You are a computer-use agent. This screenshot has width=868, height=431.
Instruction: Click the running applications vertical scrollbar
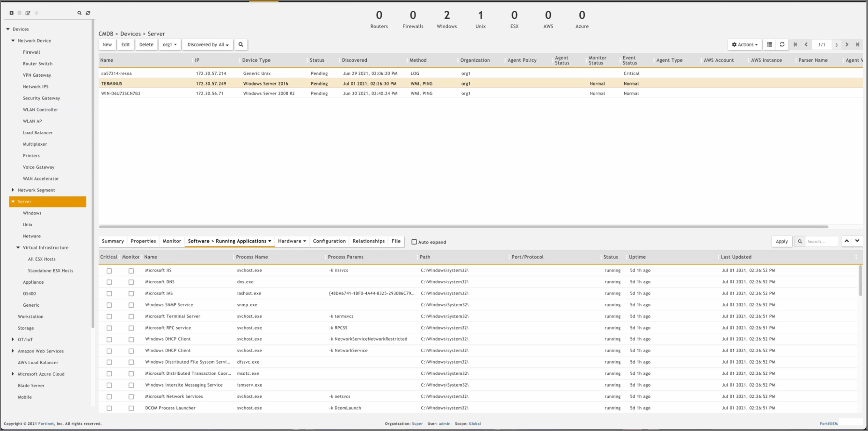pyautogui.click(x=860, y=280)
